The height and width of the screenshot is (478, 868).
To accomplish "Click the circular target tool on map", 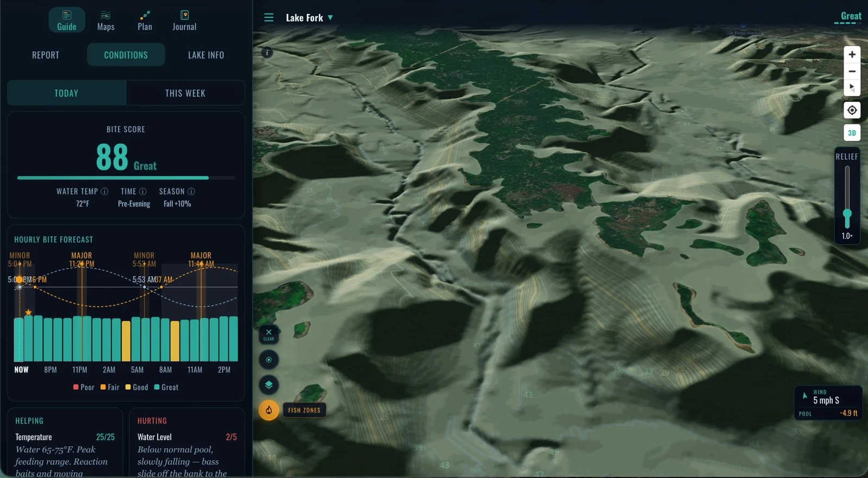I will click(x=269, y=360).
